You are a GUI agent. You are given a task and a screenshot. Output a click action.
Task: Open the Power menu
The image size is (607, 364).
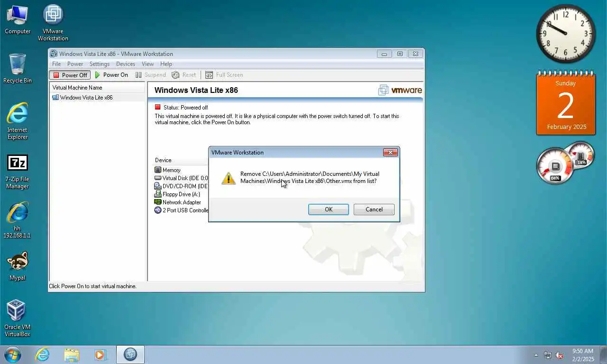pyautogui.click(x=75, y=64)
